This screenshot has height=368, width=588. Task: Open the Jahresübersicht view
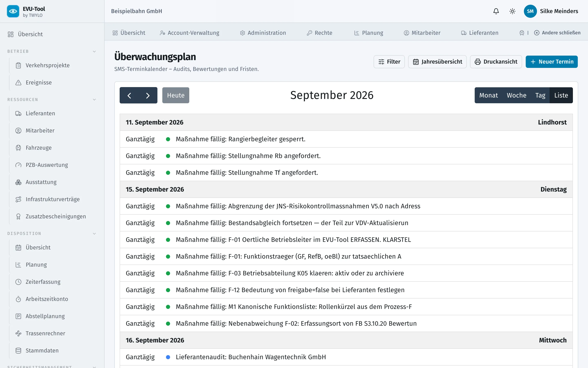[437, 62]
